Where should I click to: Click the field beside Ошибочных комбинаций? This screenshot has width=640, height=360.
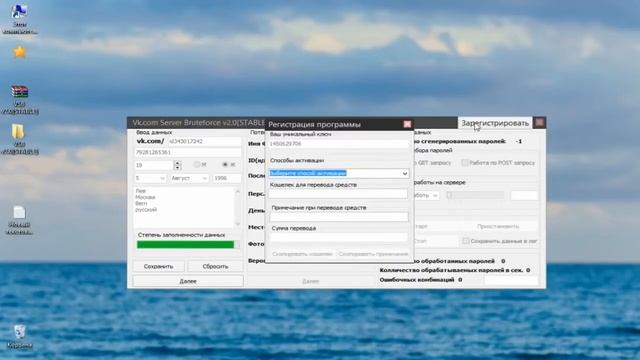point(511,280)
